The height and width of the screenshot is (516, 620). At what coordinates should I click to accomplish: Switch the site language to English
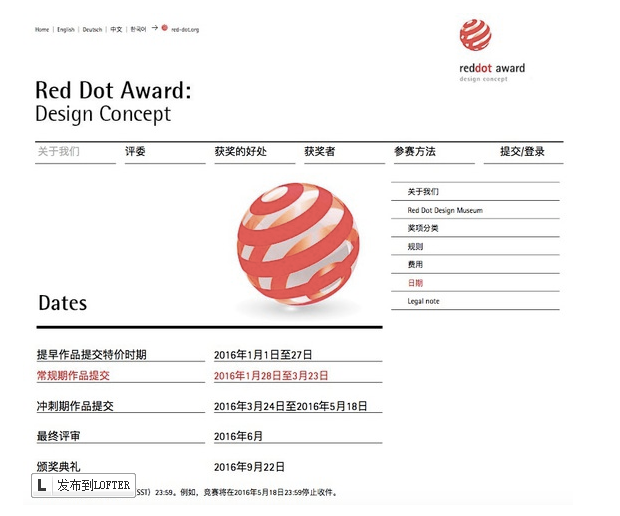(66, 30)
